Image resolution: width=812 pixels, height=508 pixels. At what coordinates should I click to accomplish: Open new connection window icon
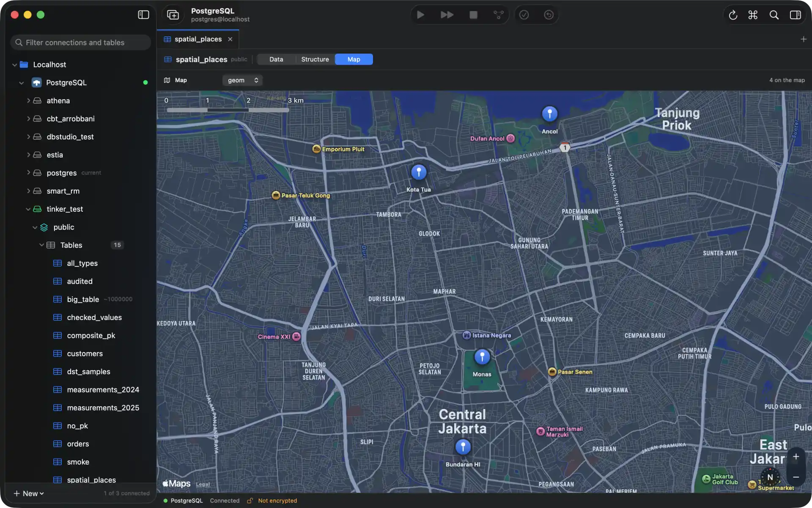point(173,15)
